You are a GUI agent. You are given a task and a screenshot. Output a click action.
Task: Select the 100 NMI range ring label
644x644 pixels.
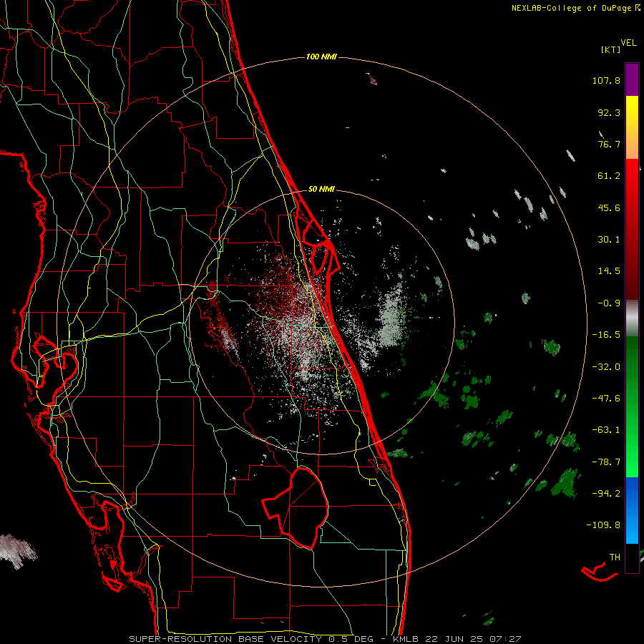(x=321, y=57)
